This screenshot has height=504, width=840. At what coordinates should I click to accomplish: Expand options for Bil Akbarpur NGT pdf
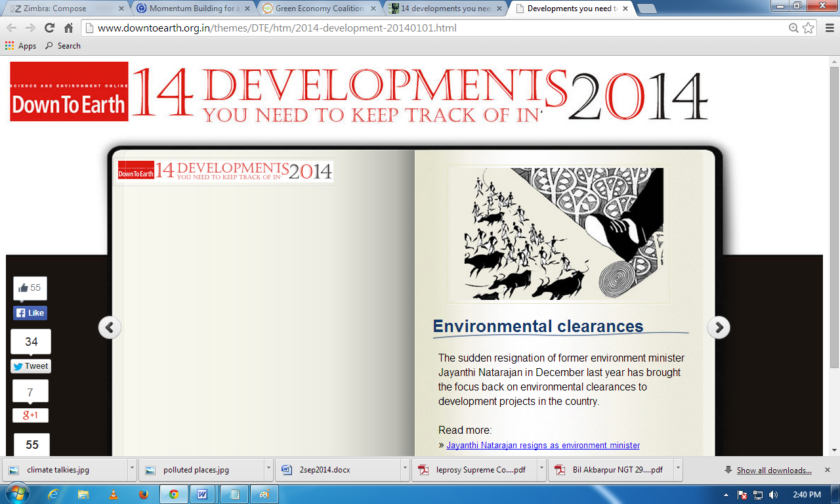[x=678, y=470]
